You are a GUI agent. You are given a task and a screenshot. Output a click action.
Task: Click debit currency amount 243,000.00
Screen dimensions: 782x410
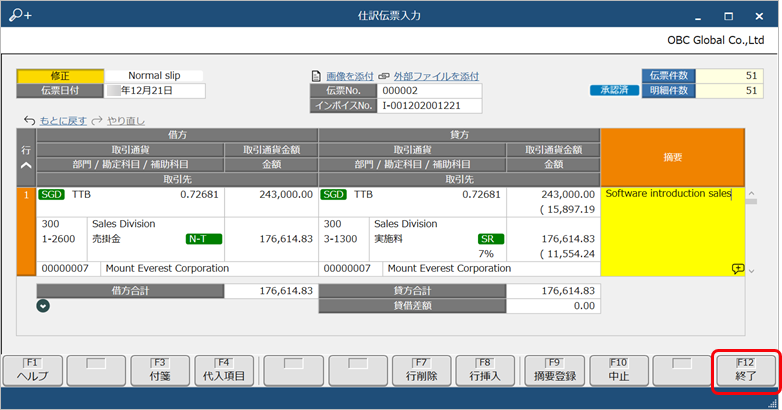point(286,195)
